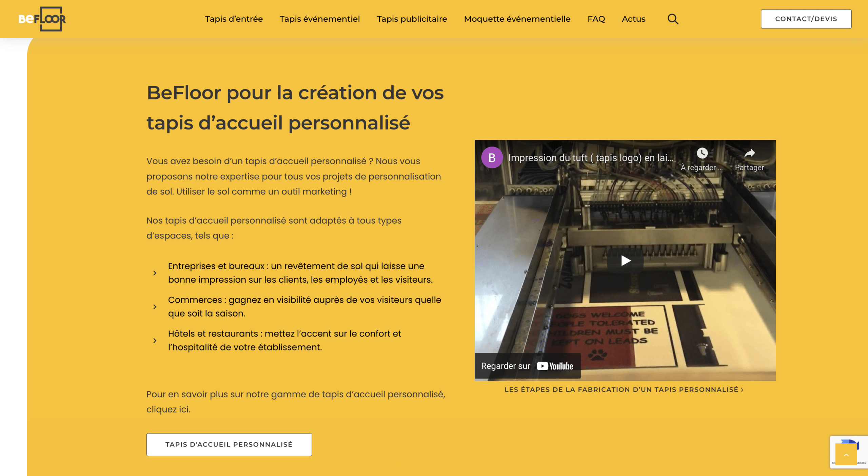Open the FAQ menu item
This screenshot has height=476, width=868.
coord(597,19)
